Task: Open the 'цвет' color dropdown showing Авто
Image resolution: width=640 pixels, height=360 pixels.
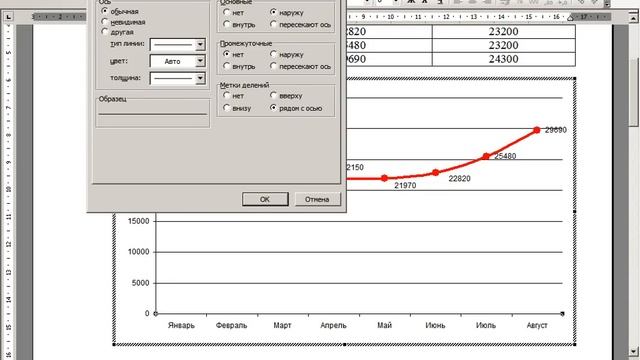Action: (200, 61)
